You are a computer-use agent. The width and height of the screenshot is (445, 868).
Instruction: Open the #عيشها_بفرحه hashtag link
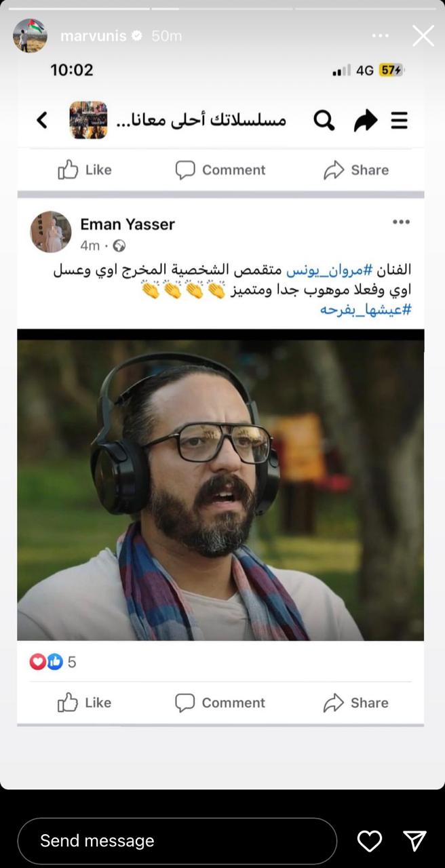pyautogui.click(x=366, y=310)
